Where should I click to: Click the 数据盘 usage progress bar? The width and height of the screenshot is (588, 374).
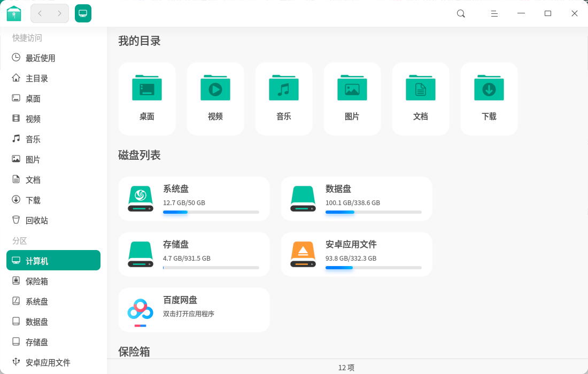pyautogui.click(x=374, y=212)
